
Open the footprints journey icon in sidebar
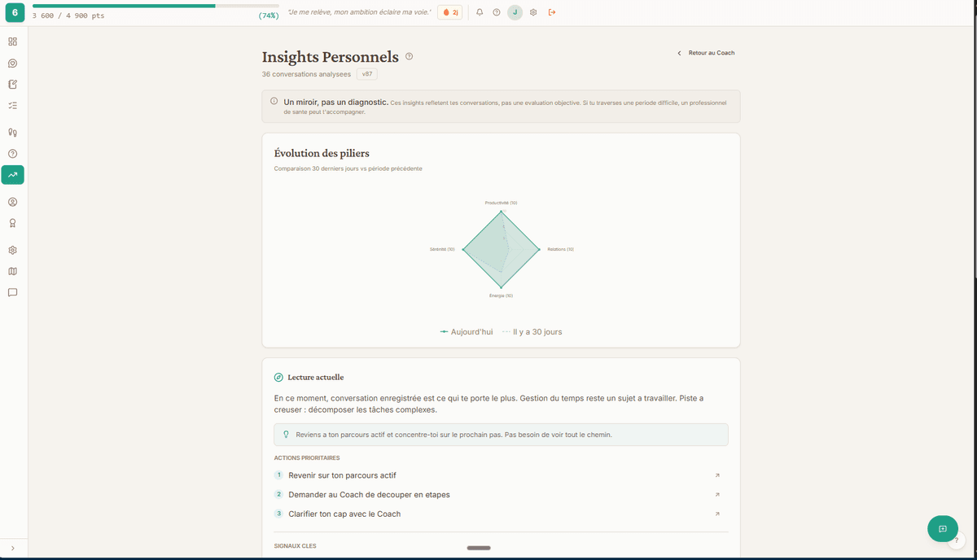12,132
